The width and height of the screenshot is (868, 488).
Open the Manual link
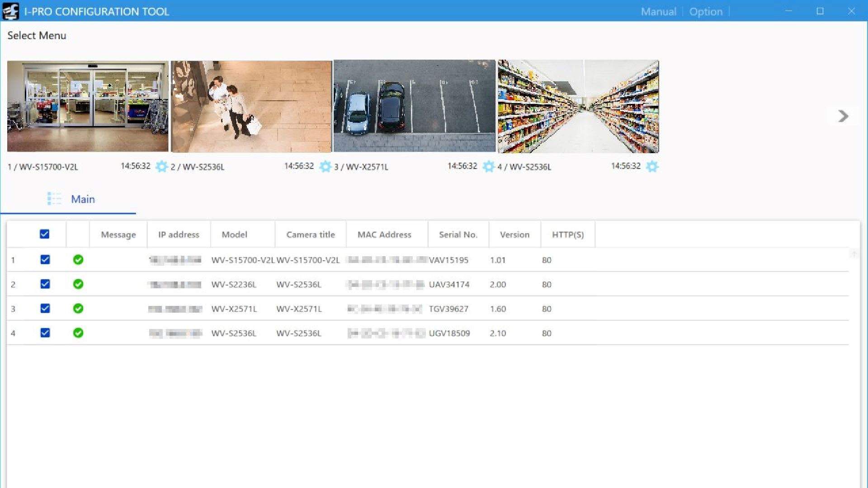pos(659,12)
